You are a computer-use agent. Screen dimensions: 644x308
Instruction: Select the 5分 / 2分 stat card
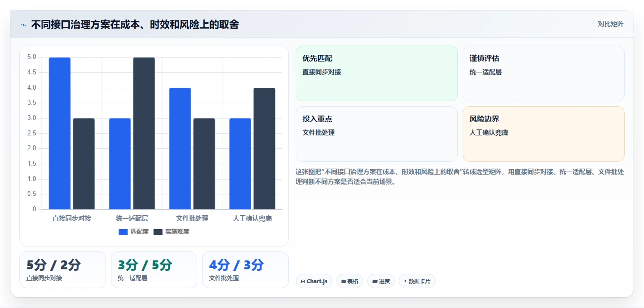coord(62,270)
